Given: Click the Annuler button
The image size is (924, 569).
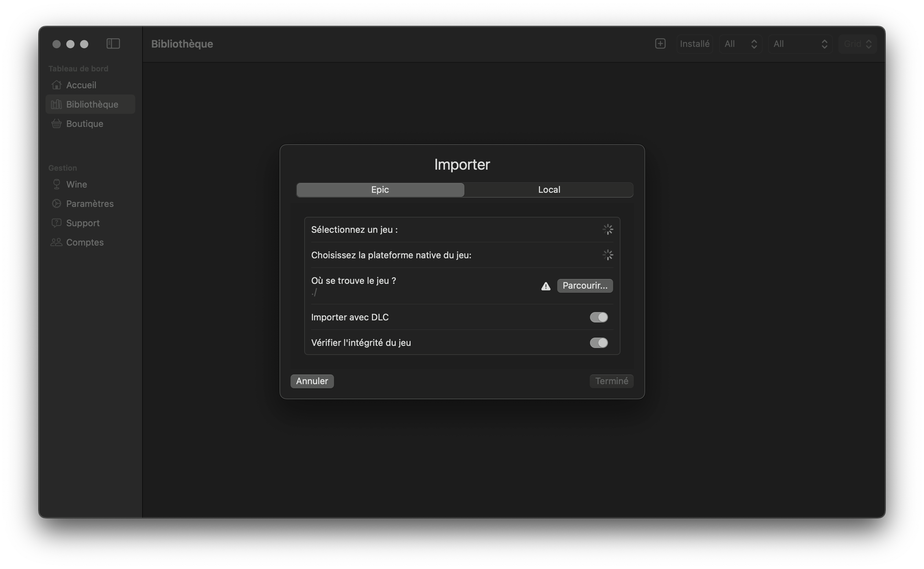Looking at the screenshot, I should tap(312, 381).
